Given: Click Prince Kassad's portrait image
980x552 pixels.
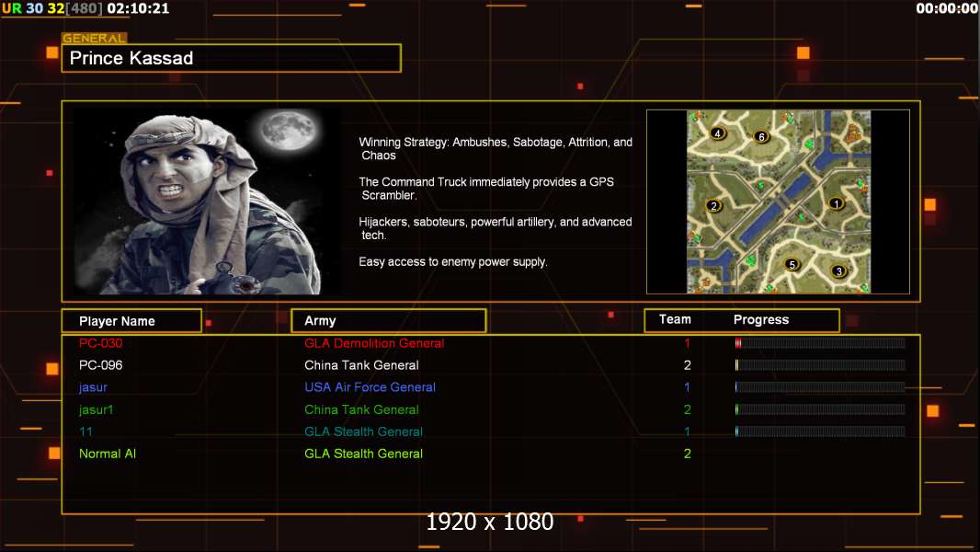Looking at the screenshot, I should [207, 202].
